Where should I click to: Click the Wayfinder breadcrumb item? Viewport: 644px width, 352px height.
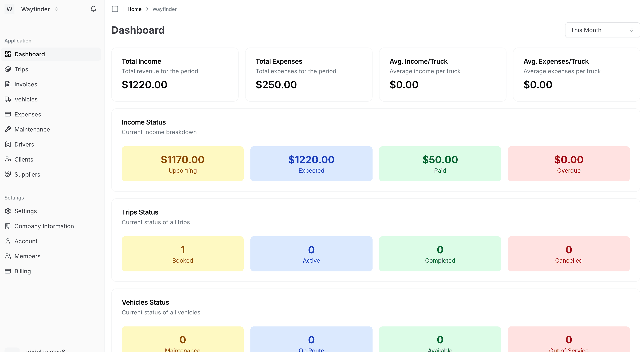pyautogui.click(x=165, y=9)
